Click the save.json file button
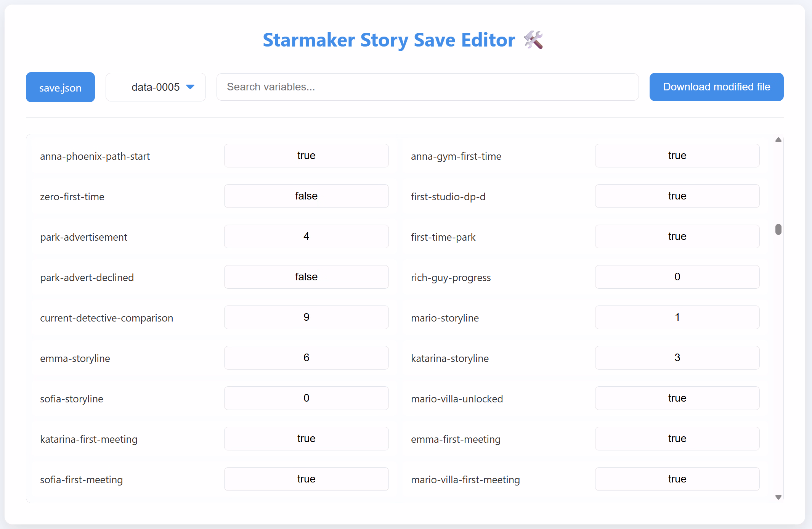The width and height of the screenshot is (812, 529). (60, 87)
